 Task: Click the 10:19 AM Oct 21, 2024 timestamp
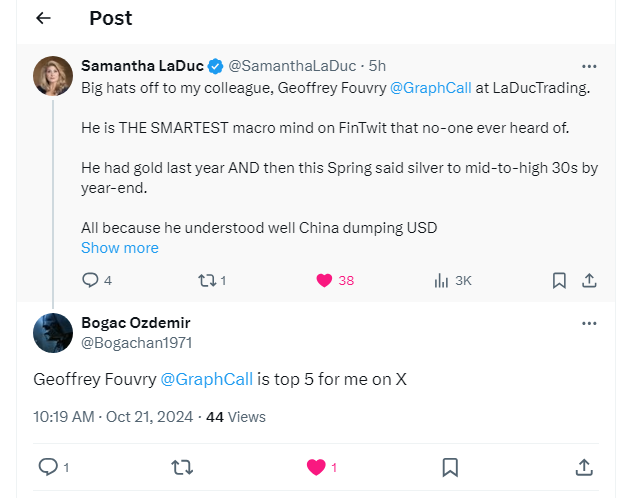pos(112,415)
